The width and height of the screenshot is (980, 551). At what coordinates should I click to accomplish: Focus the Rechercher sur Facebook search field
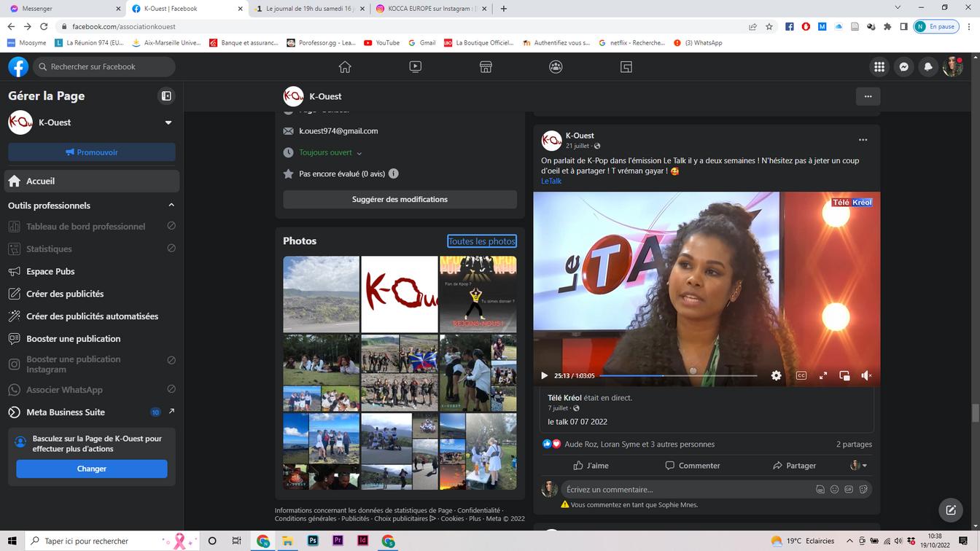(104, 66)
